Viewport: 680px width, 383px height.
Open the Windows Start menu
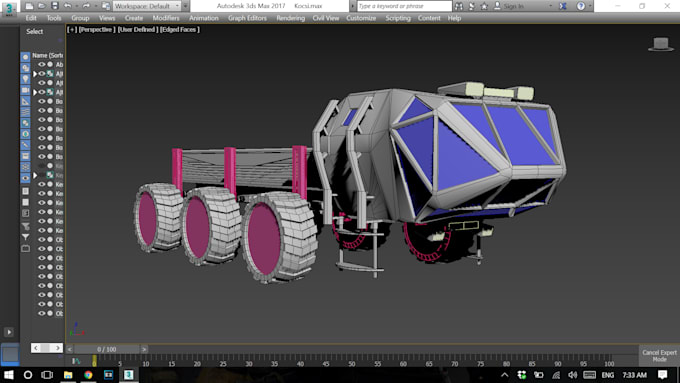[x=8, y=375]
